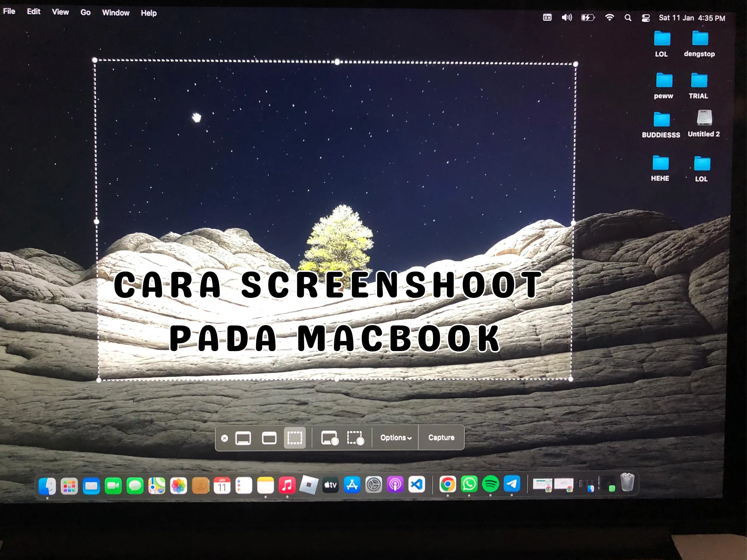Open Photos from the Dock
Viewport: 747px width, 560px height.
pos(179,486)
